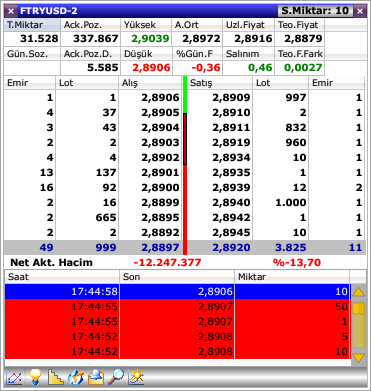The width and height of the screenshot is (371, 391).
Task: Click the trades list scrollbar thumb
Action: click(358, 308)
